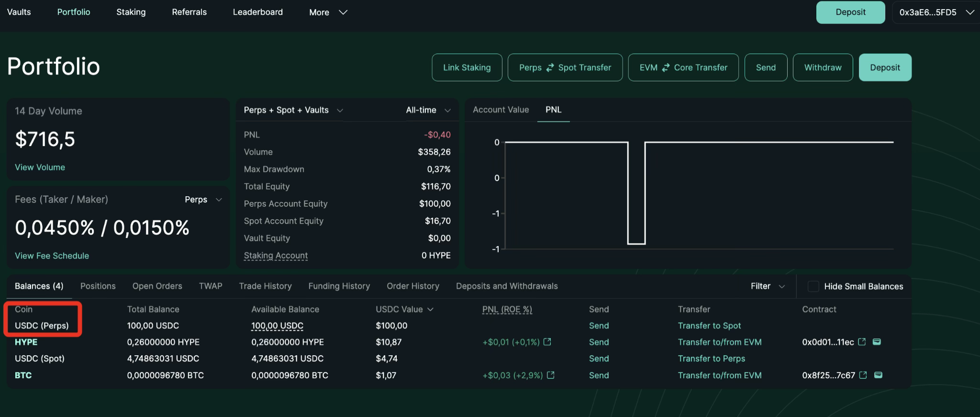Open HYPE PNL share icon
This screenshot has height=417, width=980.
pos(547,342)
